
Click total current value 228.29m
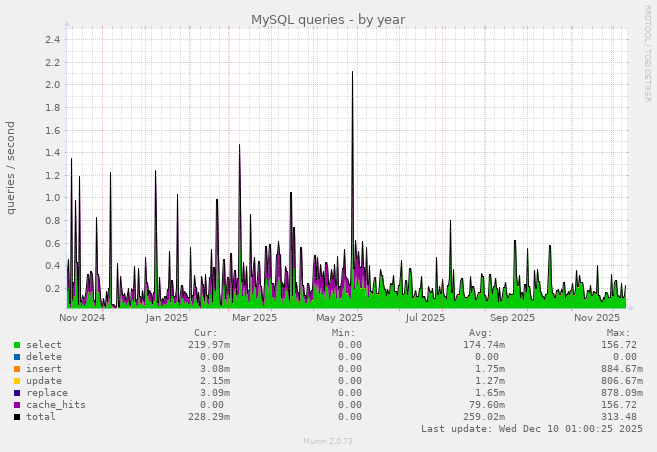(209, 417)
